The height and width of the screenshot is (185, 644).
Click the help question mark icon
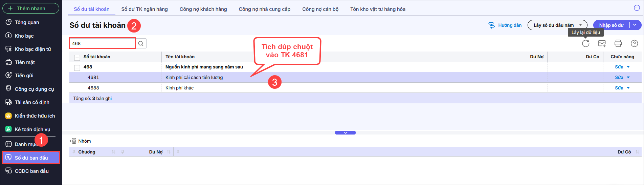pos(634,43)
